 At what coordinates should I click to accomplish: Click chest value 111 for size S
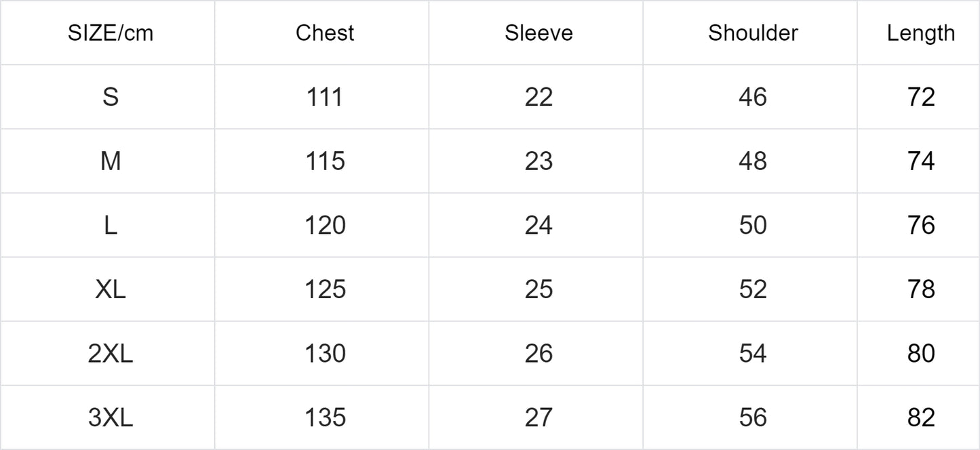[x=325, y=97]
